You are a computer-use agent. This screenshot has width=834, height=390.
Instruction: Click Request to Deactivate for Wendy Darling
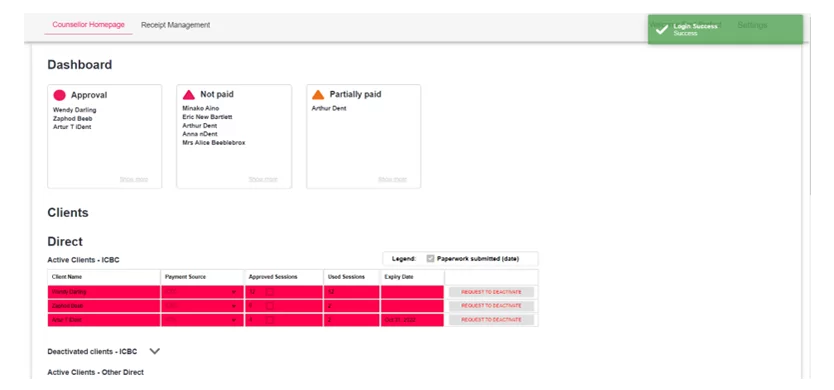(491, 292)
